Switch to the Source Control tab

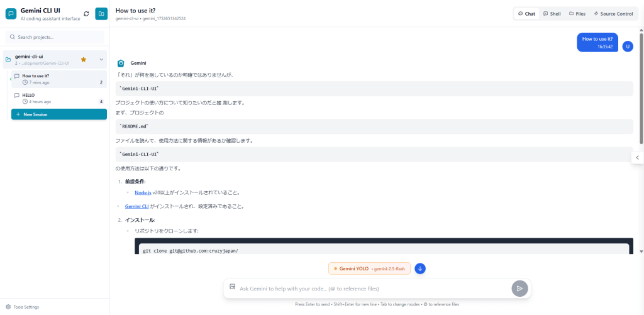tap(613, 14)
